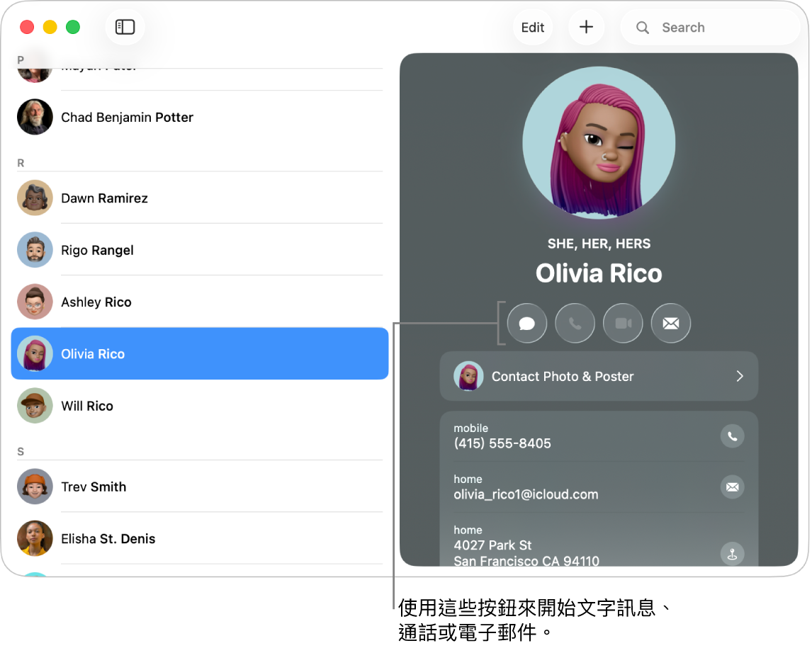Click the SHE, HER, HERS pronouns label
The height and width of the screenshot is (648, 812).
click(599, 244)
